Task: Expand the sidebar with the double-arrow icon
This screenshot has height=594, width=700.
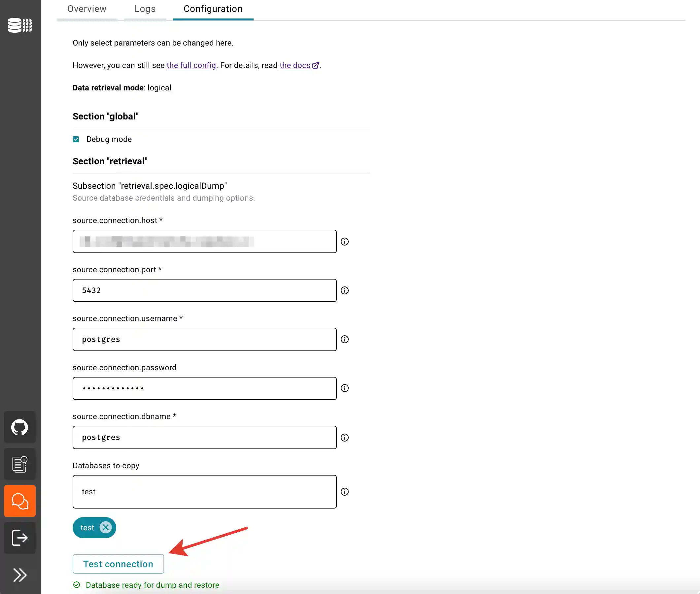Action: (x=19, y=575)
